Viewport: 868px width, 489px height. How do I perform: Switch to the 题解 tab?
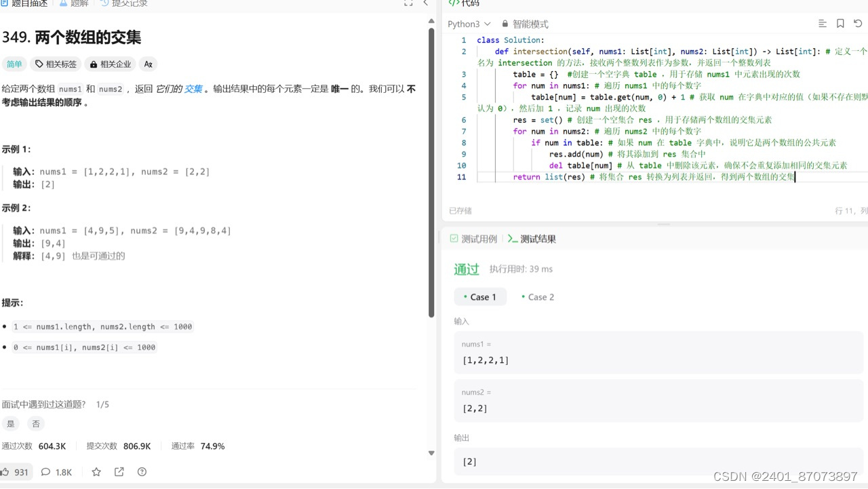pos(74,3)
